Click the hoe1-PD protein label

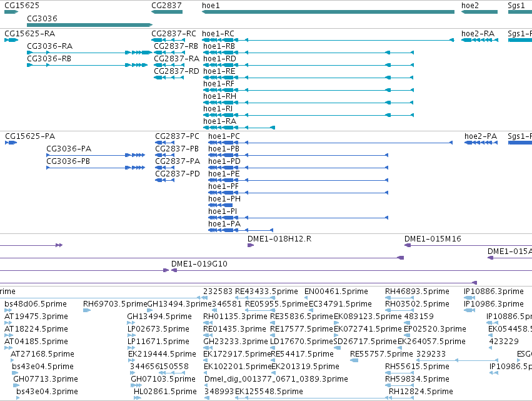click(x=224, y=161)
